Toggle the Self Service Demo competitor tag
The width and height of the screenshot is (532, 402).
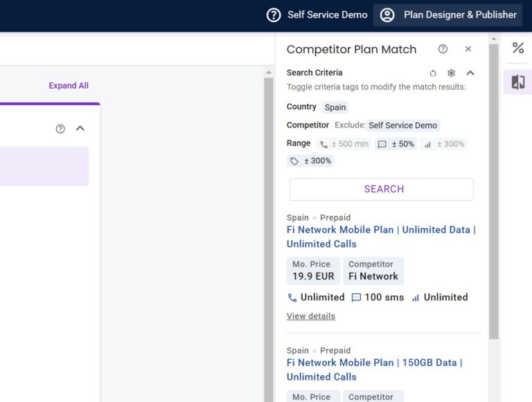[x=402, y=125]
